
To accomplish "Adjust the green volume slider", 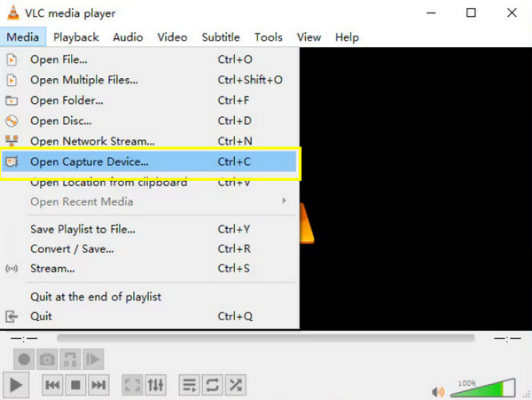I will click(483, 388).
